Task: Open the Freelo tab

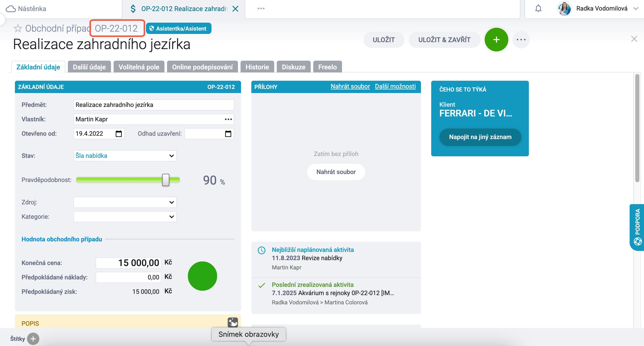Action: (327, 67)
